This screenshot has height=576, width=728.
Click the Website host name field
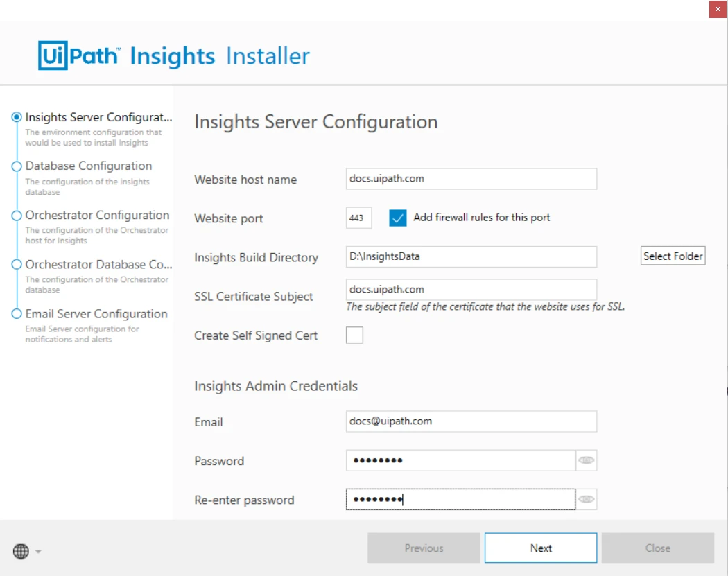471,179
